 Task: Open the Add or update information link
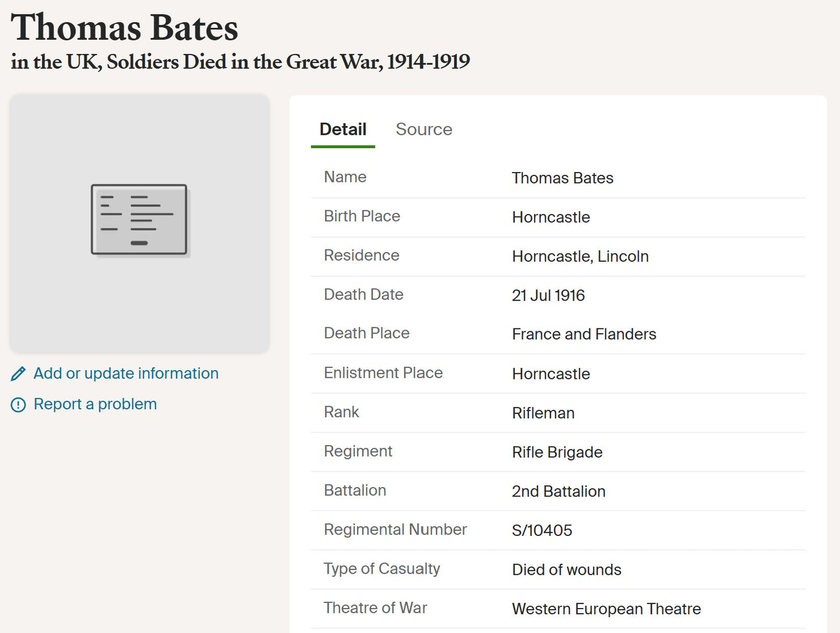(x=126, y=373)
